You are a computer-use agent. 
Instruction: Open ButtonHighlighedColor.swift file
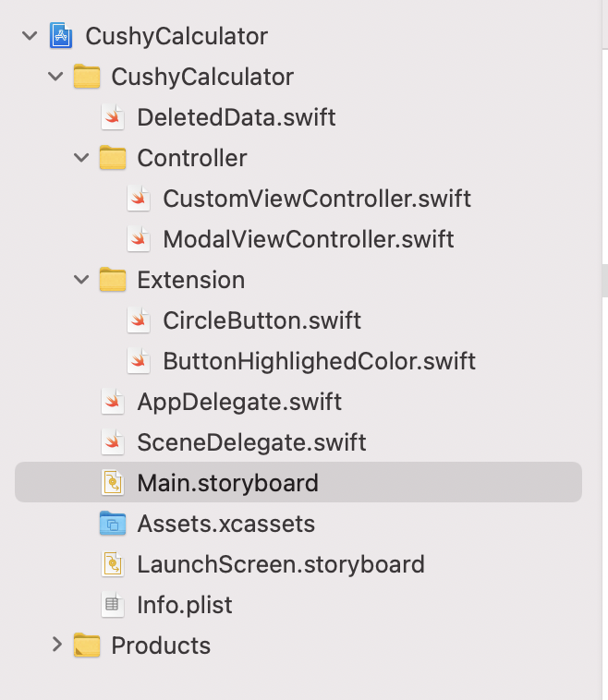coord(319,361)
